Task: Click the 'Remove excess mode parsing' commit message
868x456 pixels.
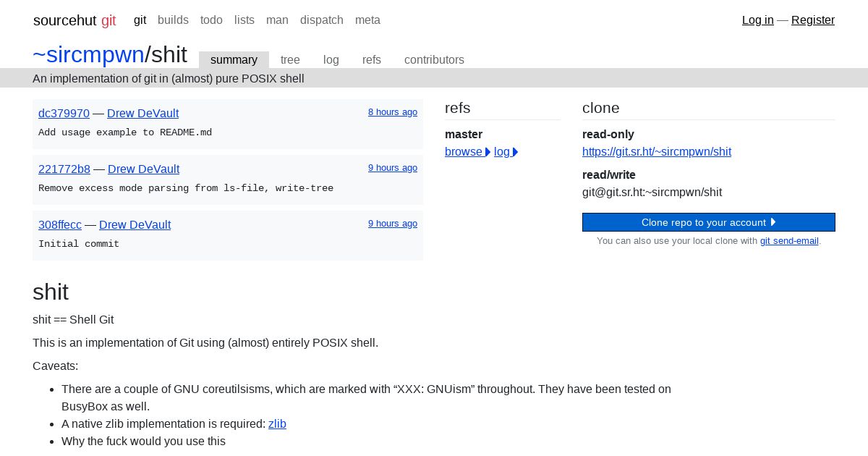Action: click(186, 188)
